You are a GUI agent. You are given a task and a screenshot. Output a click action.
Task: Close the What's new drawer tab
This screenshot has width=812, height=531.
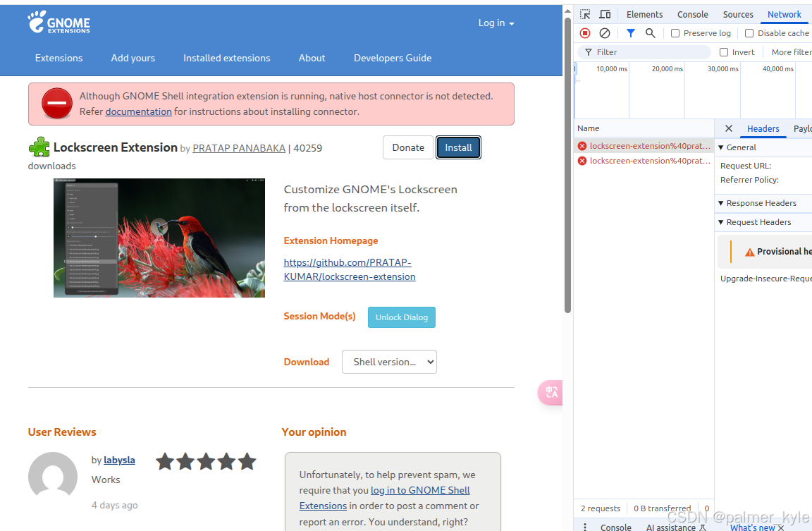(x=781, y=528)
